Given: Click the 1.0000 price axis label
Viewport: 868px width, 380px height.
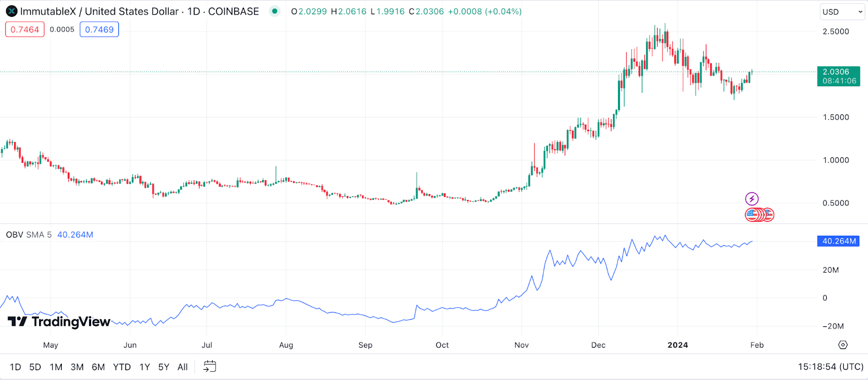Looking at the screenshot, I should click(x=836, y=160).
